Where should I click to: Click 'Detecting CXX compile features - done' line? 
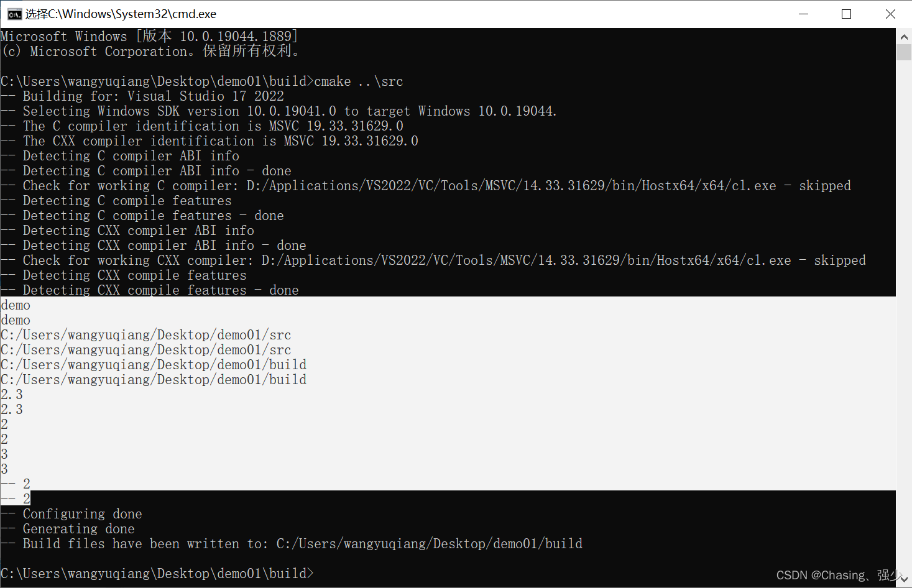click(150, 290)
